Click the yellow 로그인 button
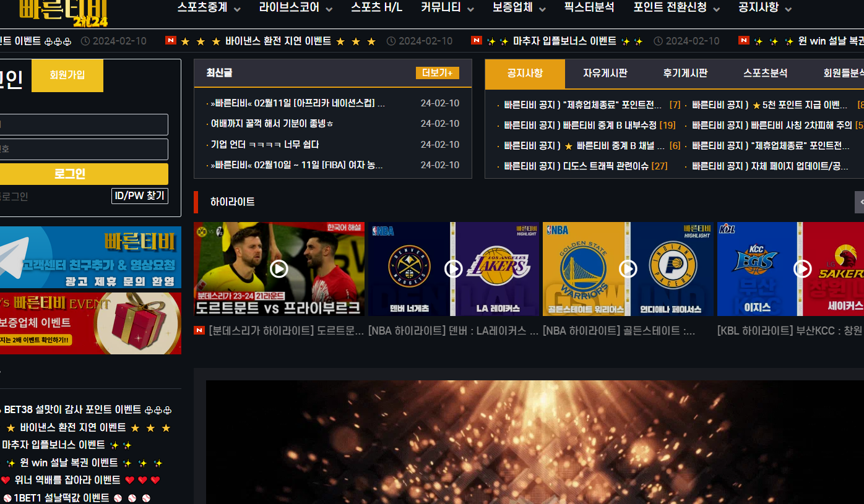The image size is (864, 504). (84, 174)
